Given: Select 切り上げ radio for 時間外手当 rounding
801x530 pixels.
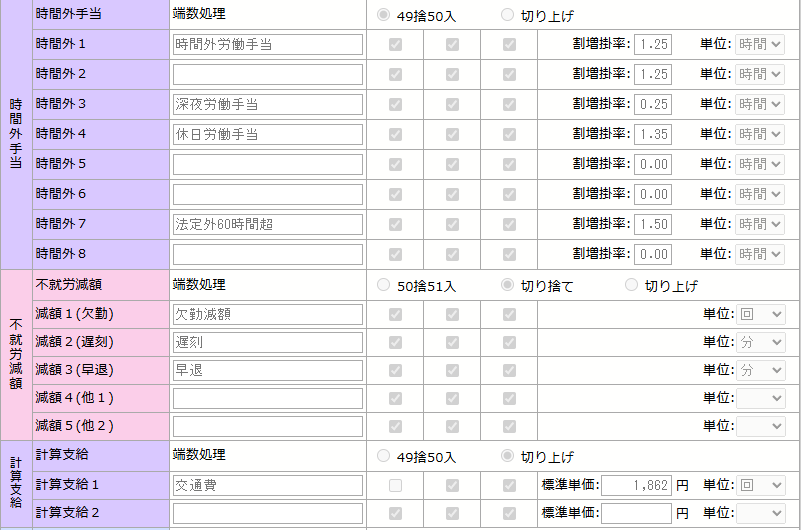Looking at the screenshot, I should tap(507, 15).
